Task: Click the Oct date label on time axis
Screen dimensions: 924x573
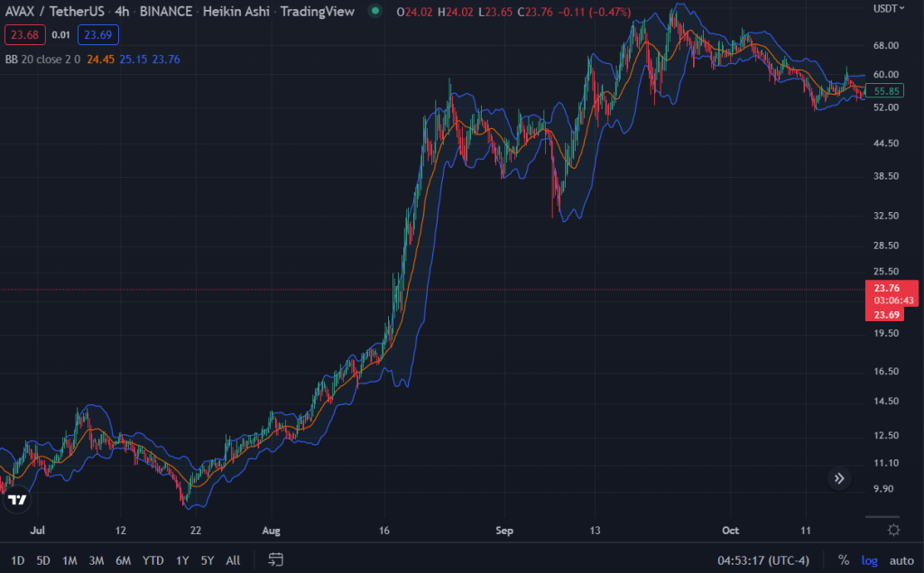Action: click(730, 531)
